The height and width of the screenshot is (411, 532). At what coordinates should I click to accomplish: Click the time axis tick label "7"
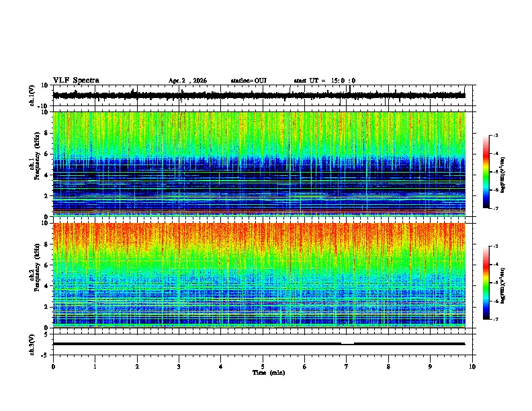coord(347,367)
